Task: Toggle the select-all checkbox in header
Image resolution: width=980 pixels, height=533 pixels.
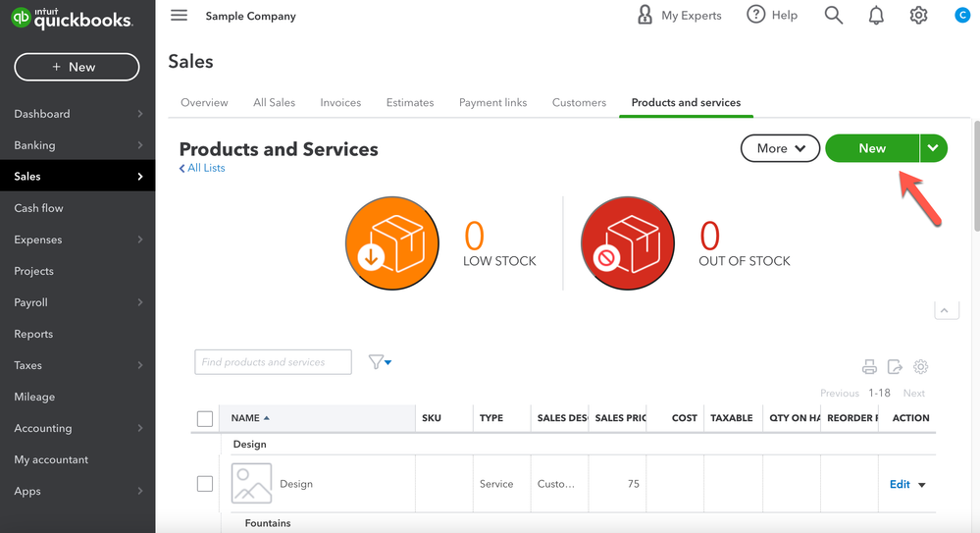Action: tap(205, 418)
